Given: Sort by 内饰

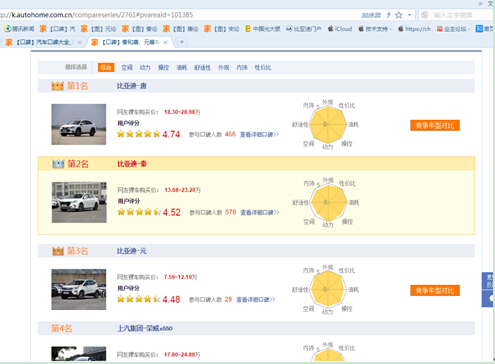Looking at the screenshot, I should (242, 68).
